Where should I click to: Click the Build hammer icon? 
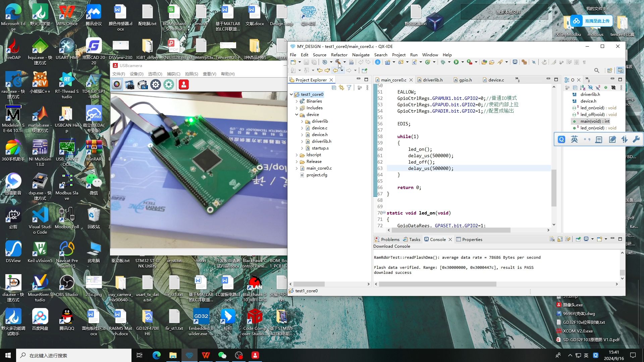tap(338, 62)
